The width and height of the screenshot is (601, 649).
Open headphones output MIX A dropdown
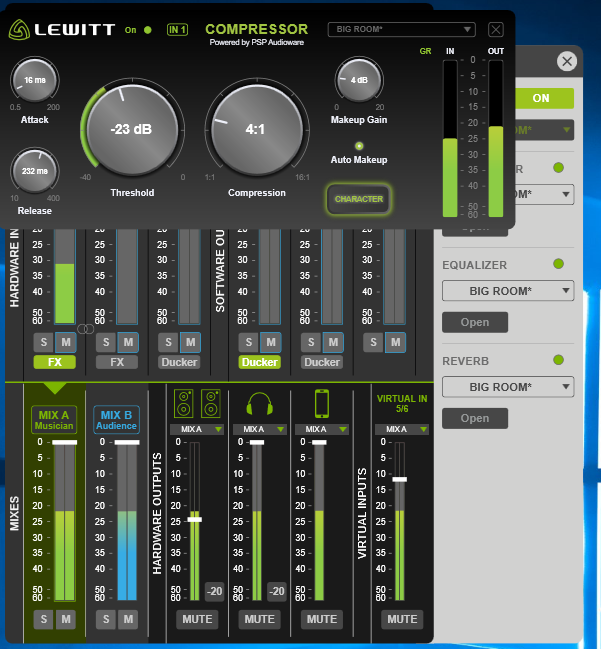coord(260,429)
